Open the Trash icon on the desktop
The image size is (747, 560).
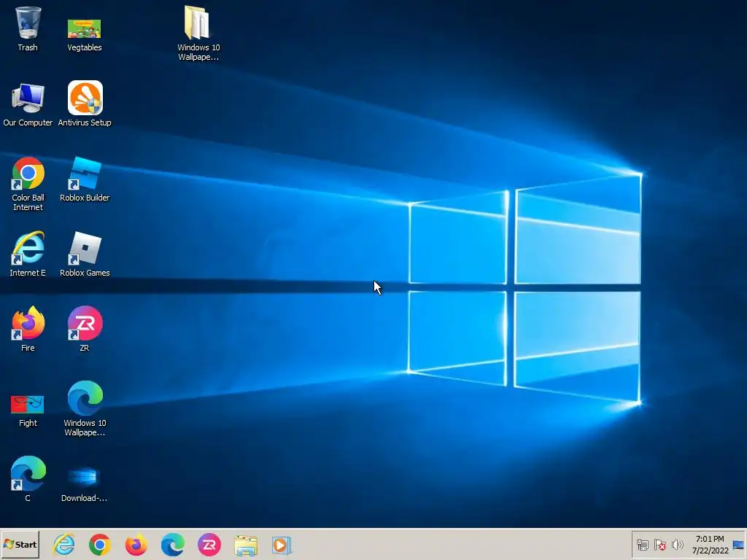pos(28,28)
